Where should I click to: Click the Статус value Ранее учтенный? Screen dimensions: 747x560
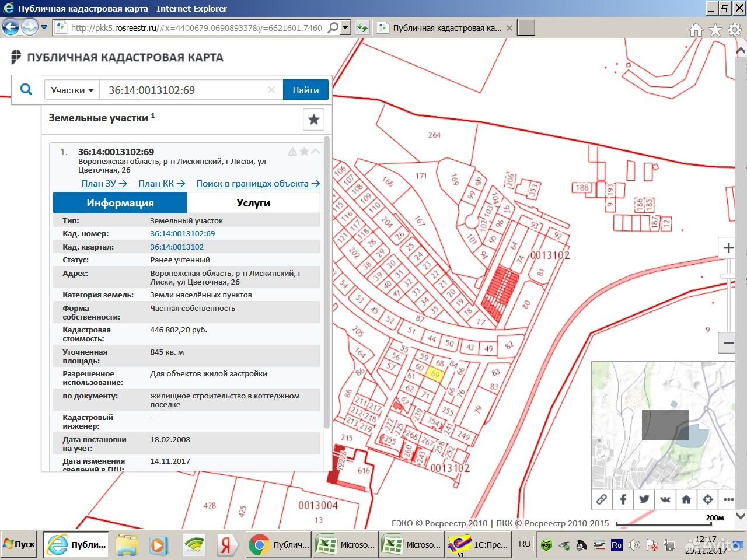(x=180, y=260)
